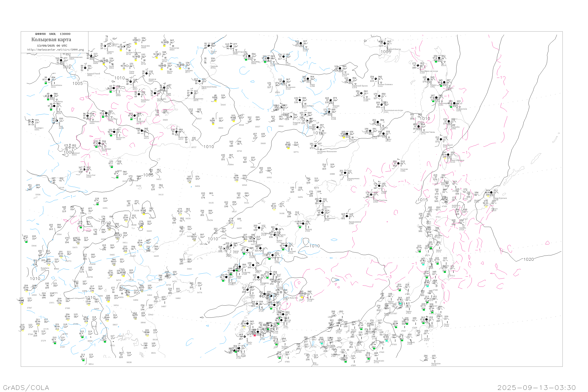Click the magenta -3 isallobar label

(389, 277)
